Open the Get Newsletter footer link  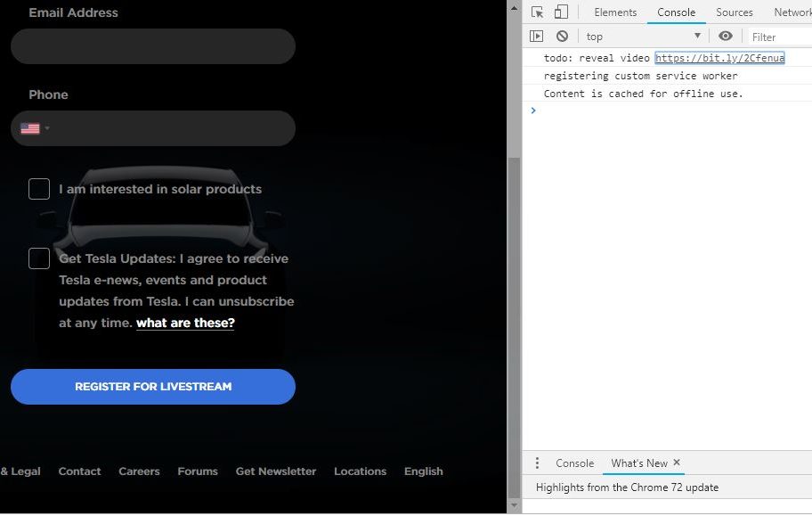(x=275, y=471)
